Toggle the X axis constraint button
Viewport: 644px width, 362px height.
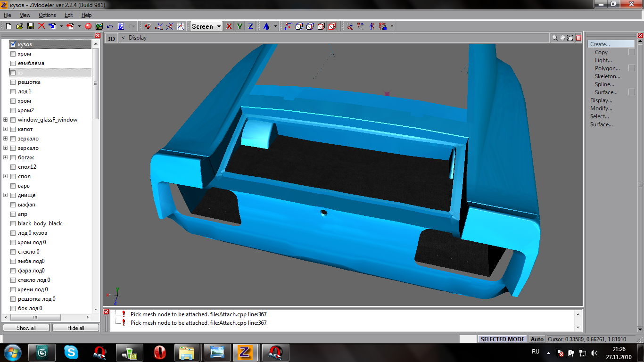[x=229, y=26]
